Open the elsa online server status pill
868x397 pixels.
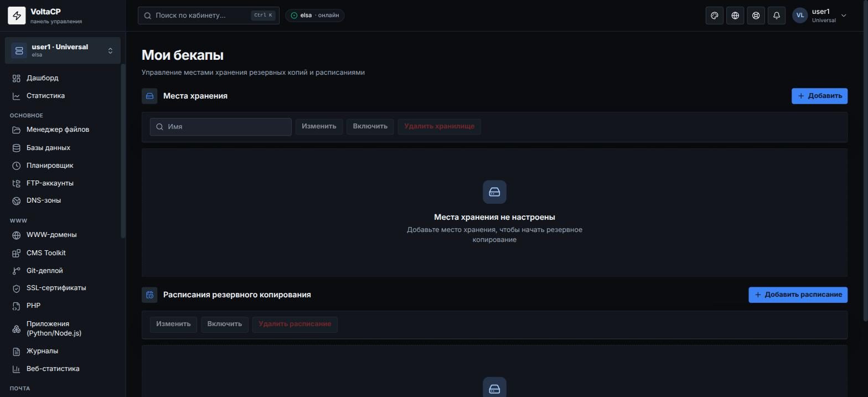pos(315,16)
